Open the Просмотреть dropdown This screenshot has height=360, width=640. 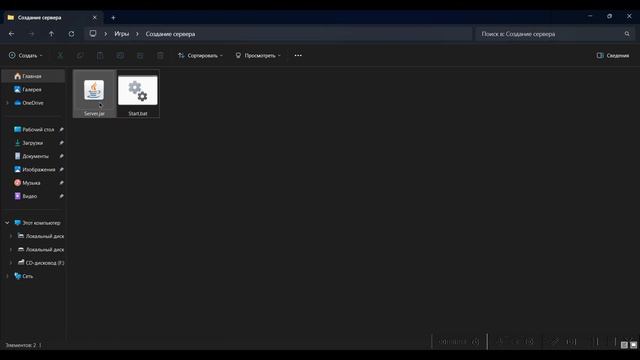coord(258,56)
